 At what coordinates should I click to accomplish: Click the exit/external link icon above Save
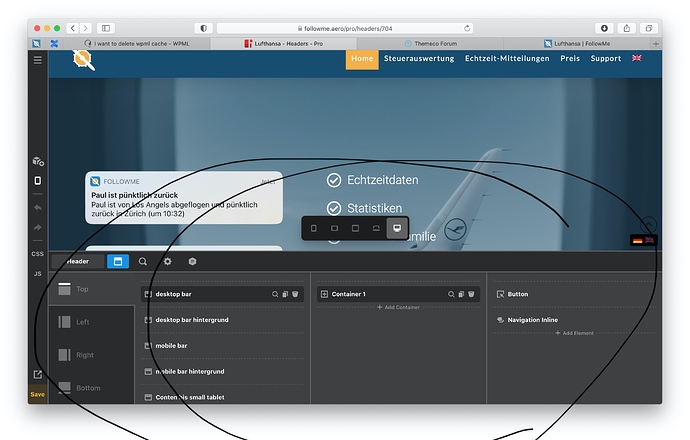point(38,374)
